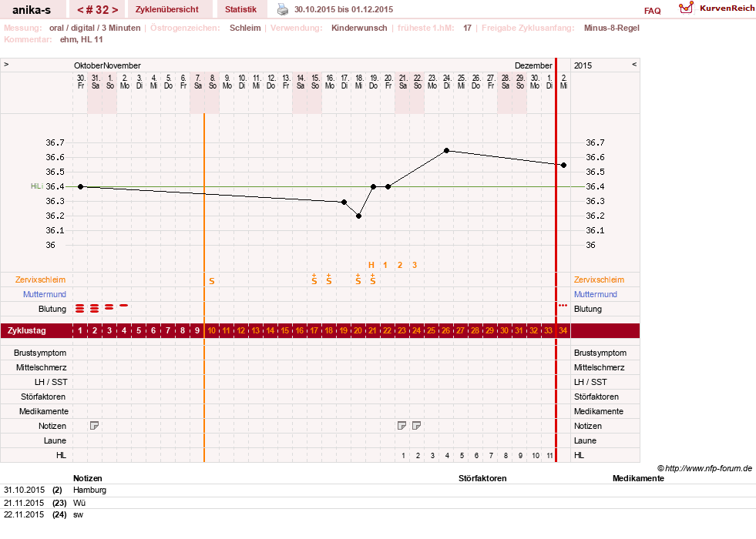The height and width of the screenshot is (539, 756).
Task: Click cycle day 1 in Zyklustag row
Action: [80, 331]
